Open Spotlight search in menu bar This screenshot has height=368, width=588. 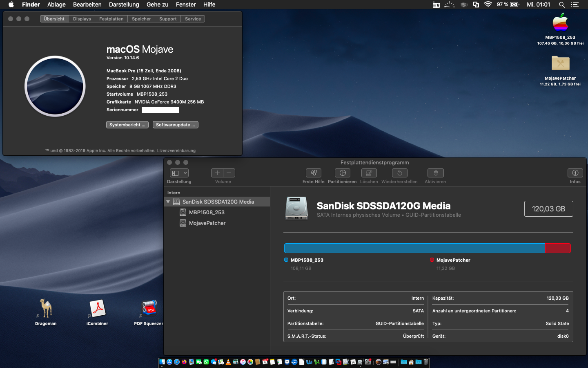click(x=562, y=4)
